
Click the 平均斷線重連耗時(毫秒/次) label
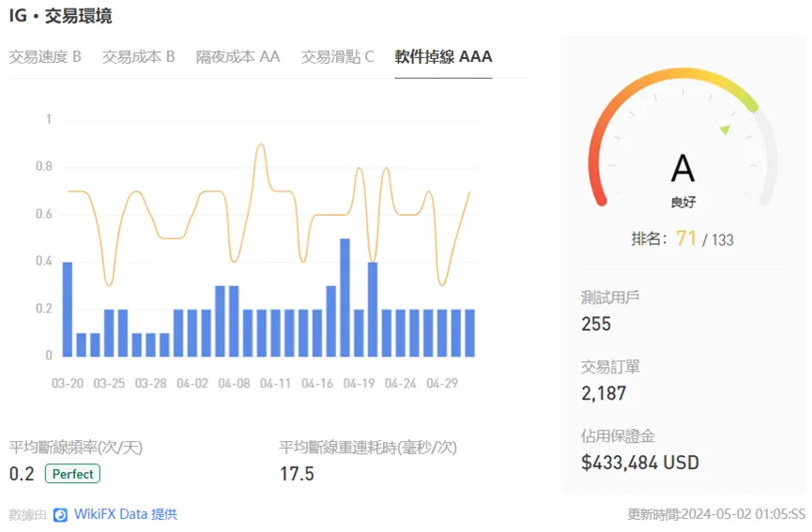coord(368,448)
